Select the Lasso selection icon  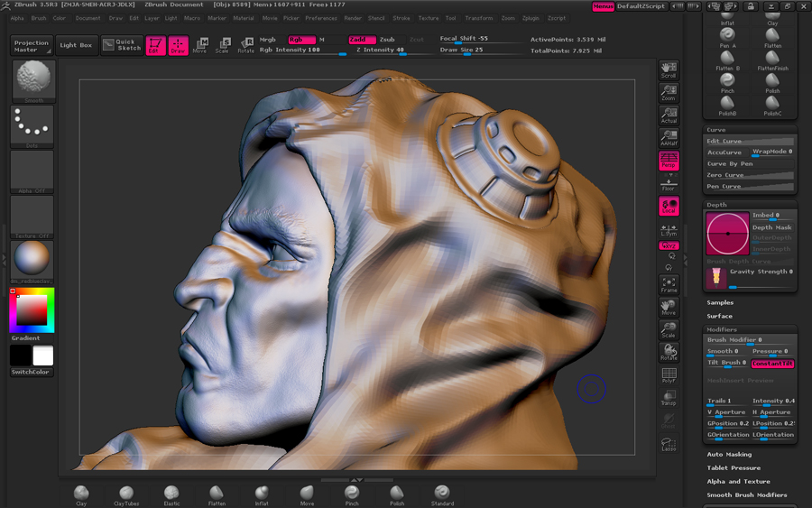(669, 444)
